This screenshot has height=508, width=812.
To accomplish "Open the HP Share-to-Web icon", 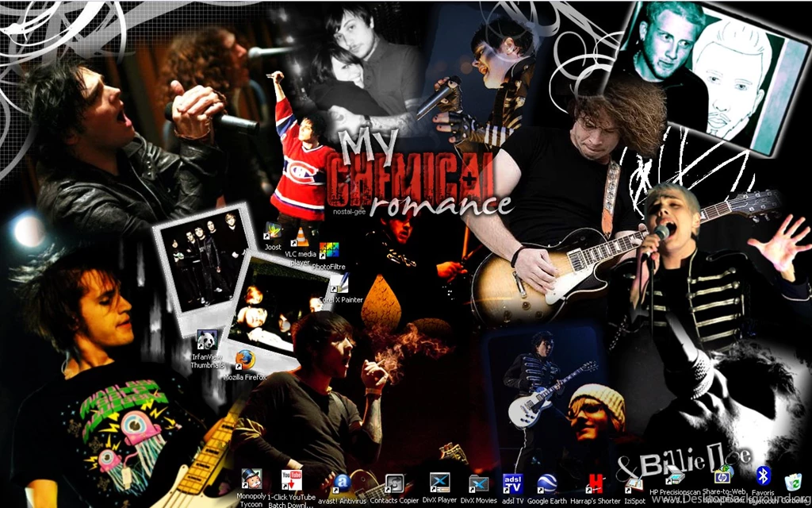I will [x=723, y=475].
